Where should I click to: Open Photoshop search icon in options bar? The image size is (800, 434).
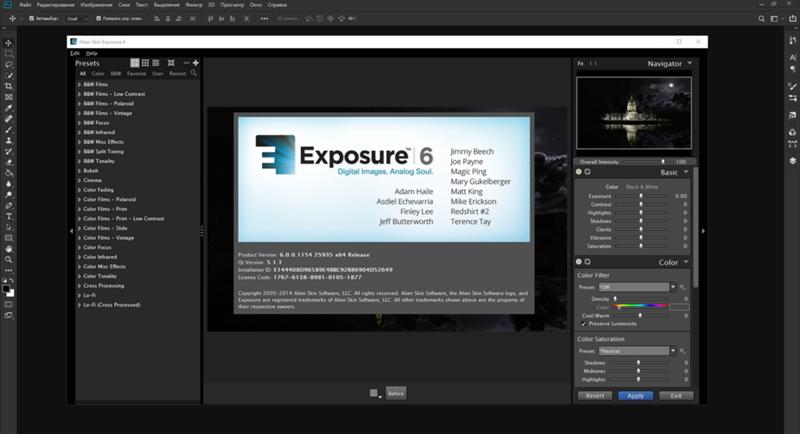[x=762, y=19]
